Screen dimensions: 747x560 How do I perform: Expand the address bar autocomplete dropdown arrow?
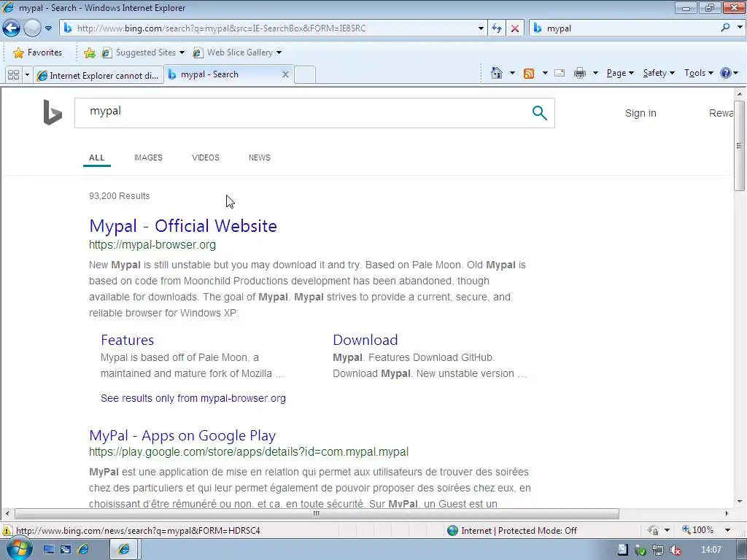481,28
